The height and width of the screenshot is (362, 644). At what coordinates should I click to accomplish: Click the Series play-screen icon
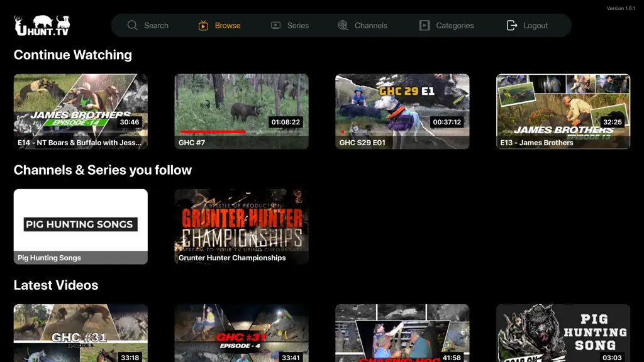tap(275, 25)
